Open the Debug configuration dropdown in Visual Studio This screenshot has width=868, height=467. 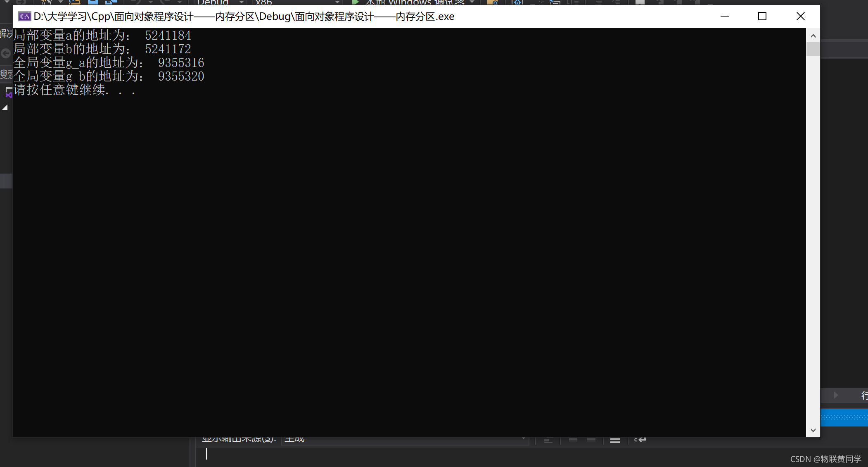220,2
